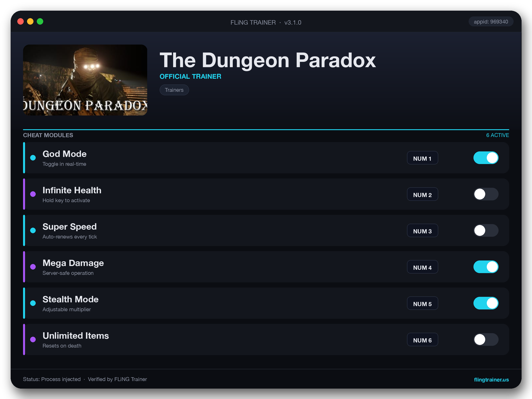532x399 pixels.
Task: Click the Mega Damage title text
Action: click(x=73, y=263)
